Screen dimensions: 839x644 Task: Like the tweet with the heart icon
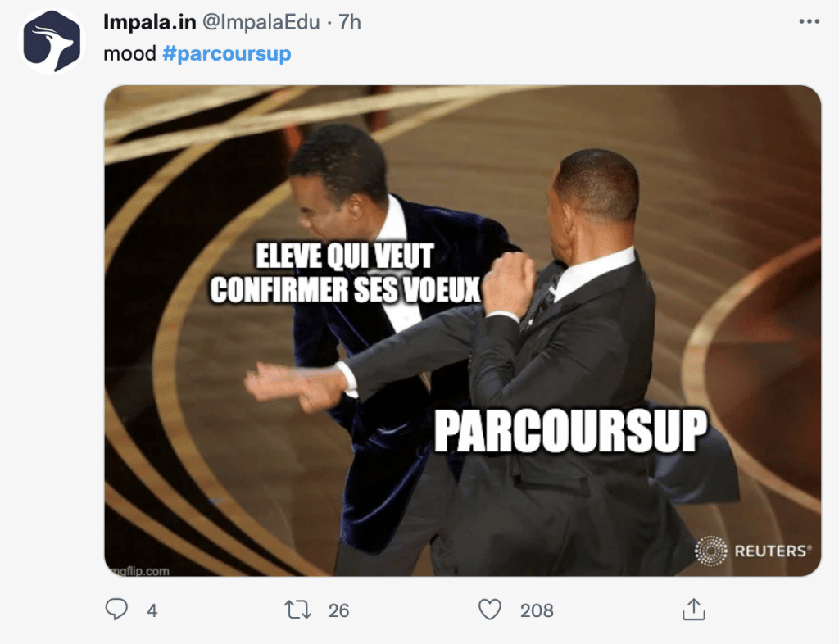click(490, 610)
